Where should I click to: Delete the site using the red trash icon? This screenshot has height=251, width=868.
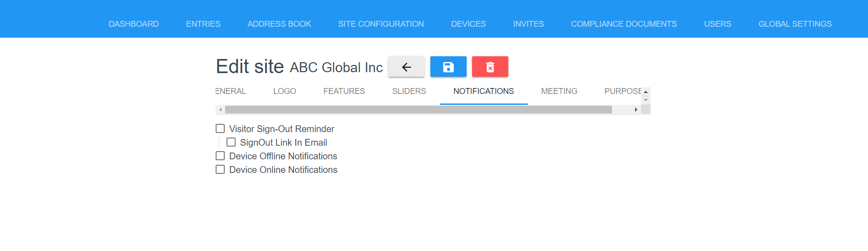490,67
